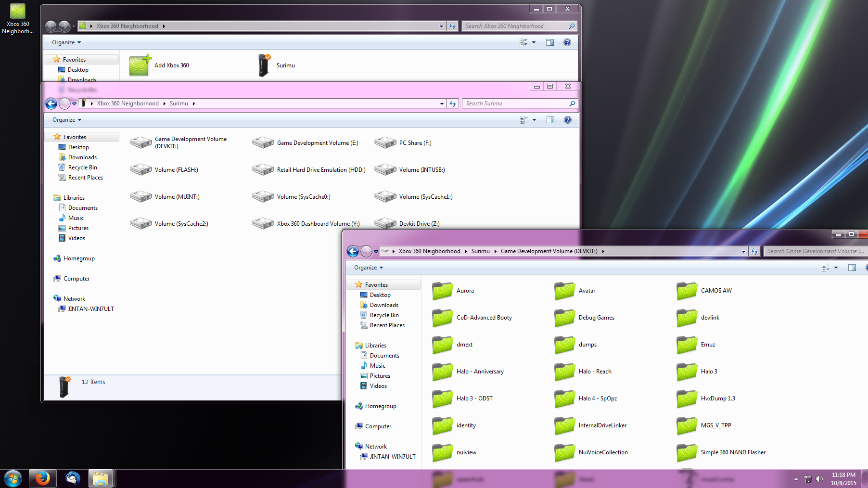Open the Aurora folder
This screenshot has width=868, height=488.
tap(453, 291)
